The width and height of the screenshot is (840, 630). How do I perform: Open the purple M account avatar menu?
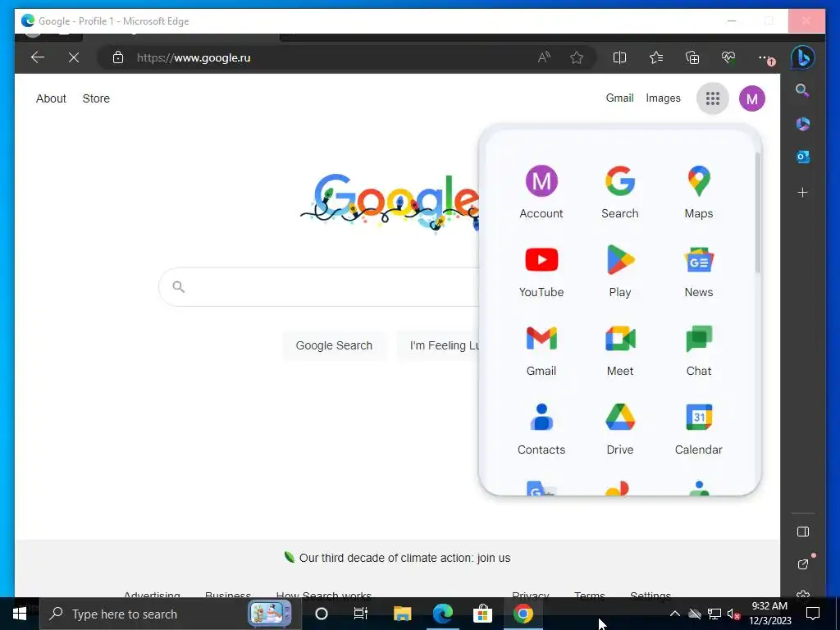coord(751,98)
